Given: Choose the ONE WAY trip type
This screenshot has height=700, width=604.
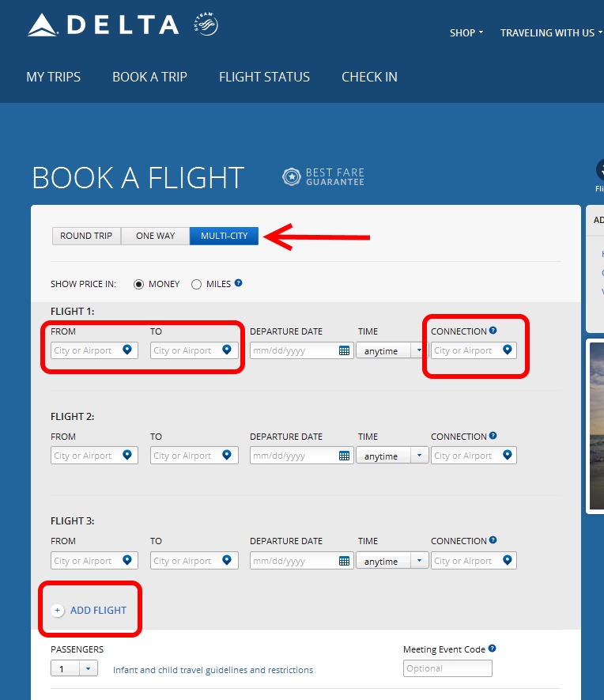Looking at the screenshot, I should 155,236.
